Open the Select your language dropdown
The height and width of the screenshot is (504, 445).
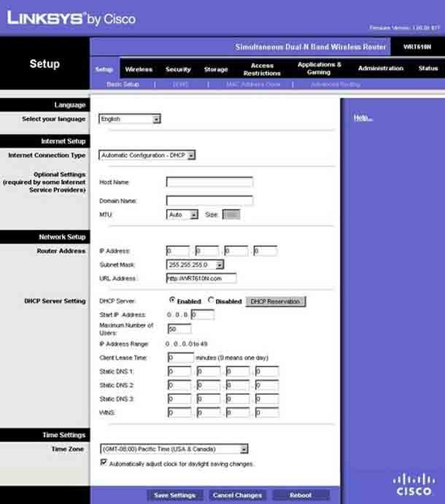[x=130, y=119]
